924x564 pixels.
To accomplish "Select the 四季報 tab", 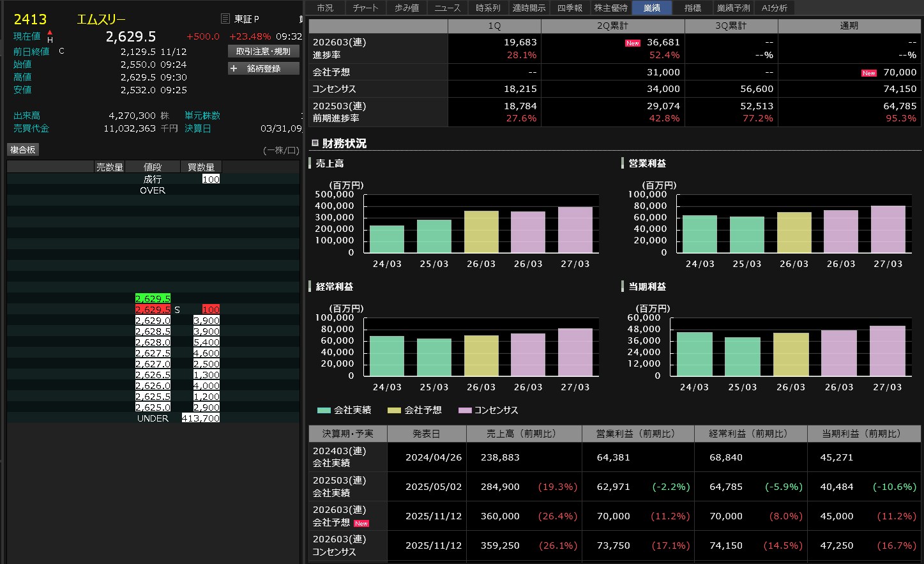I will (x=570, y=8).
